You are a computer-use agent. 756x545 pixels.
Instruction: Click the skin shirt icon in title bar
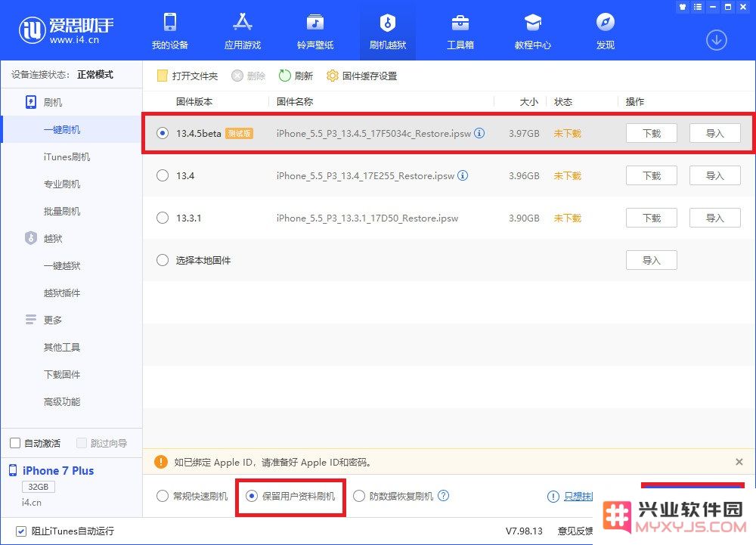point(682,7)
